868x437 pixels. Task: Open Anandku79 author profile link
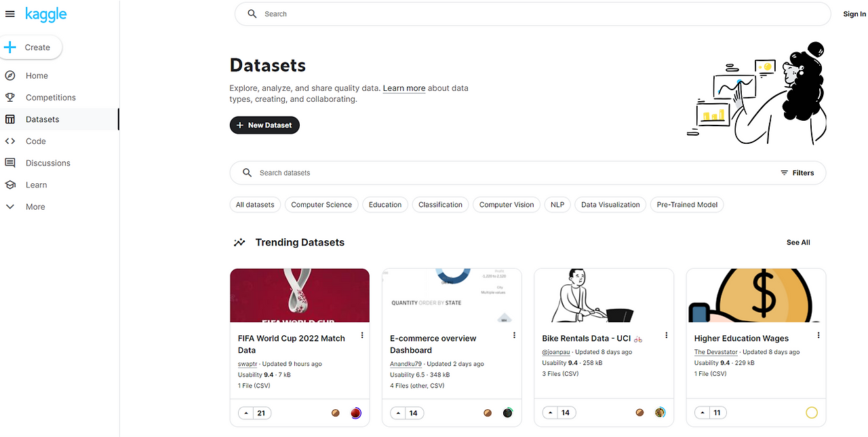point(406,364)
